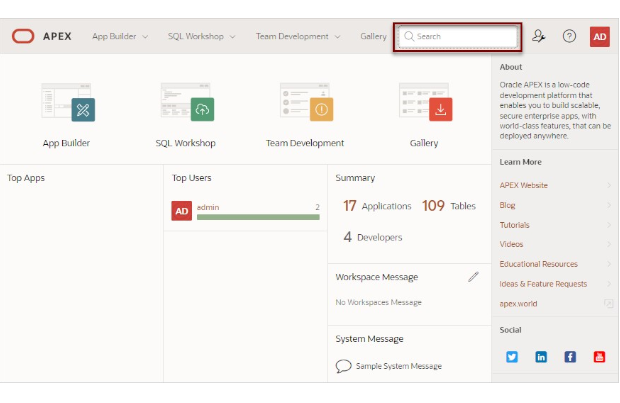Open the Help question mark icon

[569, 36]
